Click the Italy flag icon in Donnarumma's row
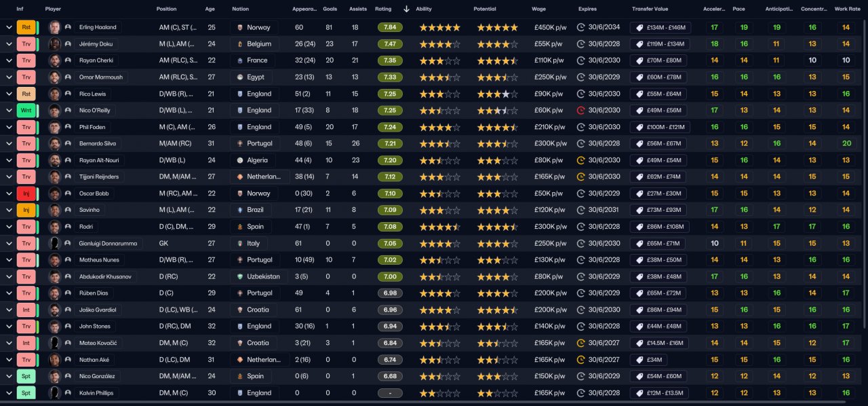 [239, 243]
